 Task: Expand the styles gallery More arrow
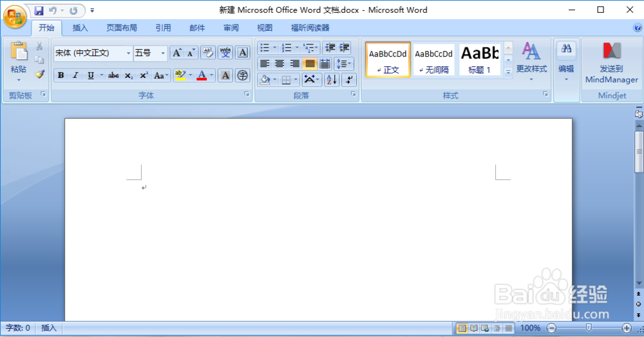(508, 72)
